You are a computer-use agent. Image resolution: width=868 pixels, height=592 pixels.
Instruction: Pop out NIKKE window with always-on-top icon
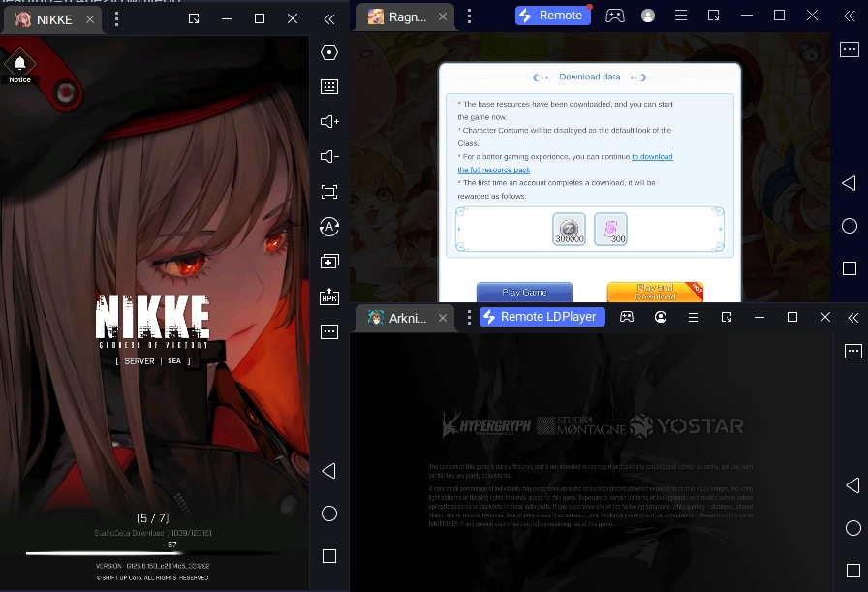point(194,18)
